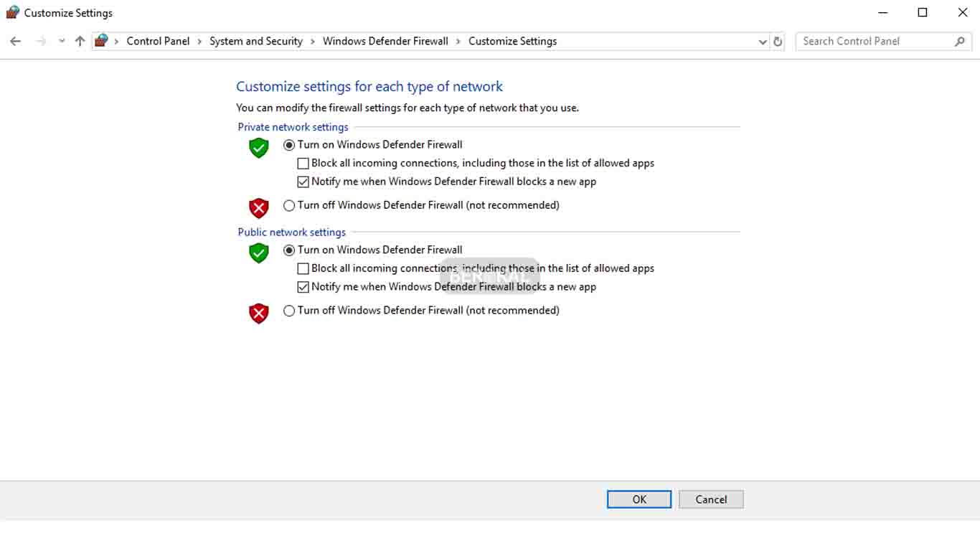Expand the chevron after Windows Defender Firewall breadcrumb
Image resolution: width=980 pixels, height=551 pixels.
tap(458, 42)
